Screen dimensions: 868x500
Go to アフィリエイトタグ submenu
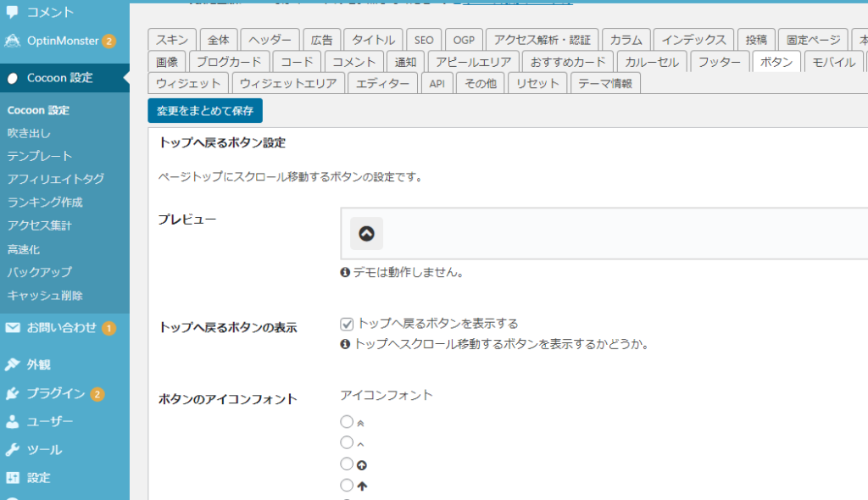coord(56,179)
